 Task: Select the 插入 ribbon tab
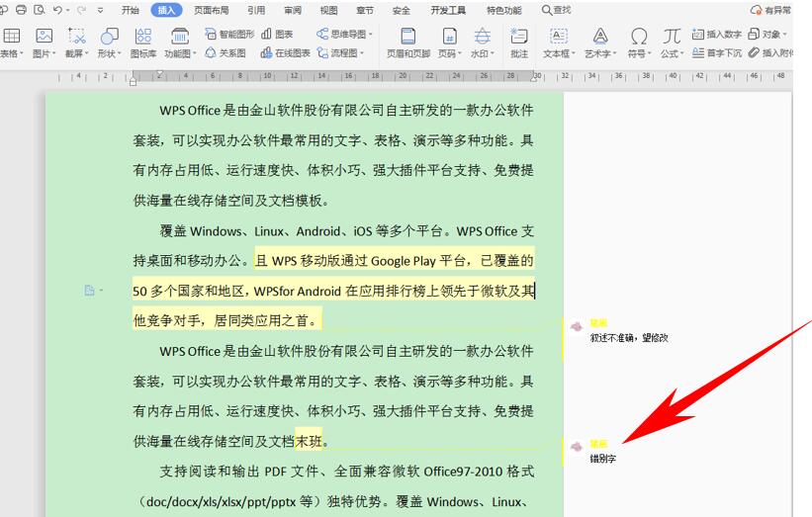tap(166, 10)
